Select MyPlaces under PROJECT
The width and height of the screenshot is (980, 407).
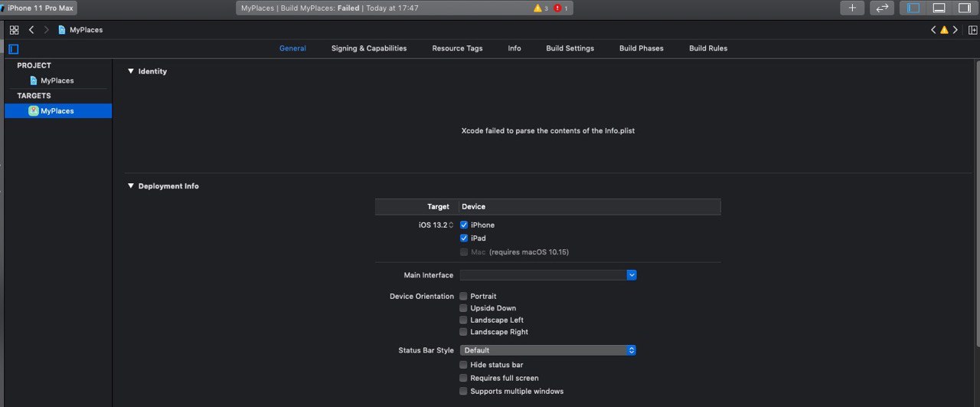click(58, 80)
